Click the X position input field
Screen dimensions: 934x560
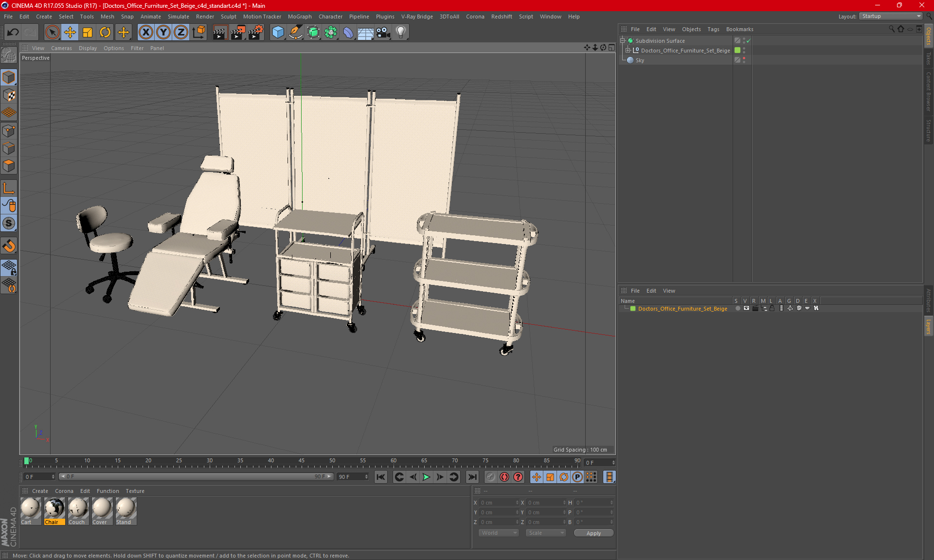[x=499, y=503]
